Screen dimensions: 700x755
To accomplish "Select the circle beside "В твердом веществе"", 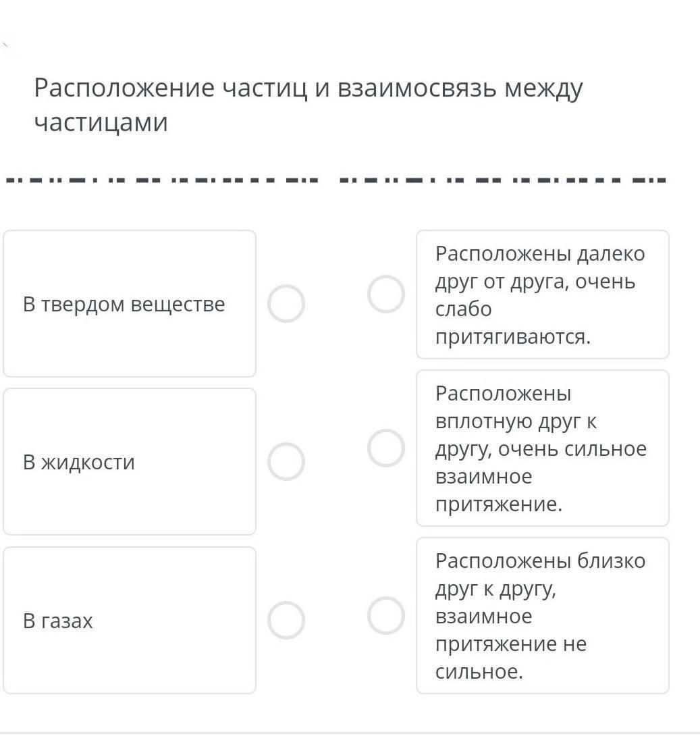I will pos(286,304).
